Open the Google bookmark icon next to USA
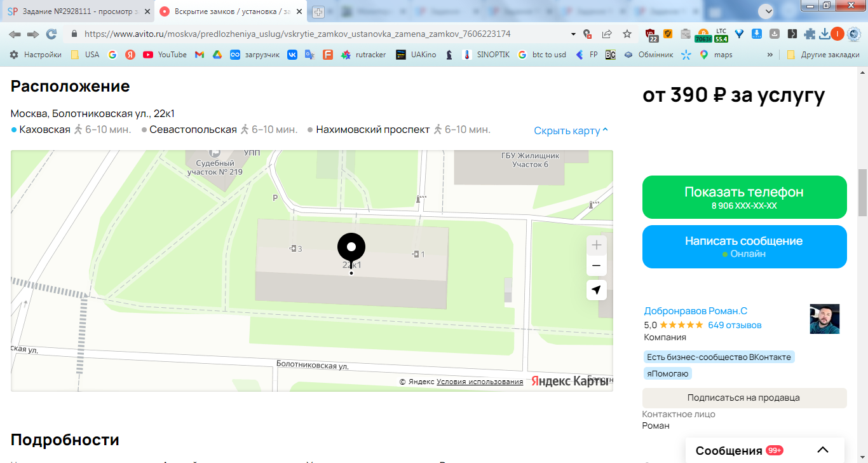 (x=112, y=55)
